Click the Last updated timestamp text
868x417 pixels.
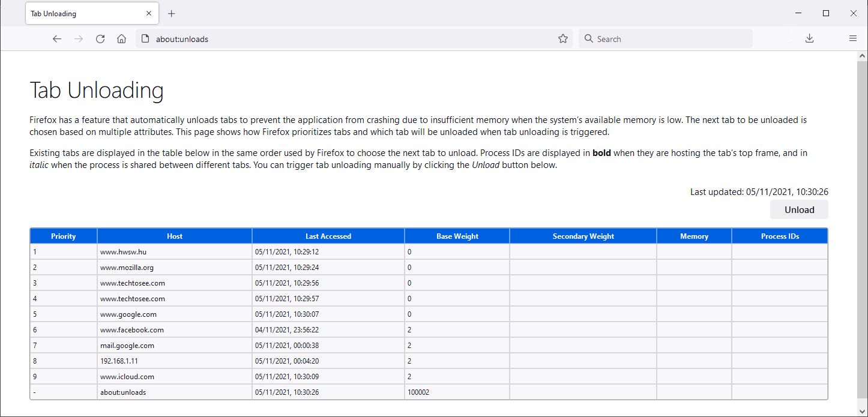[759, 192]
